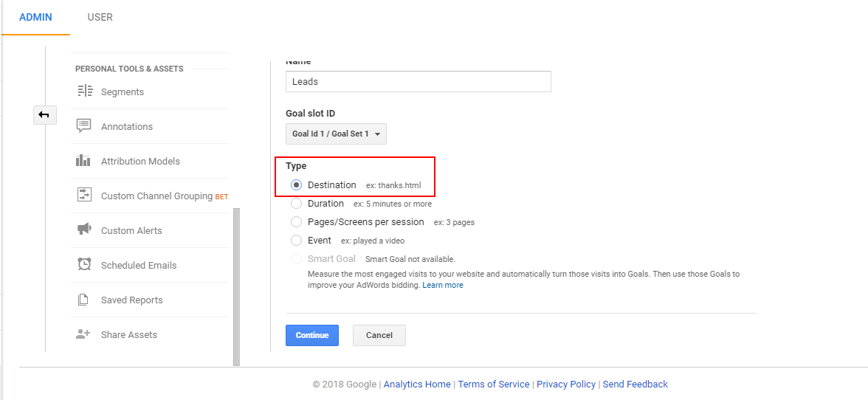Screen dimensions: 868x400
Task: Click the Saved Reports document icon
Action: (x=83, y=300)
